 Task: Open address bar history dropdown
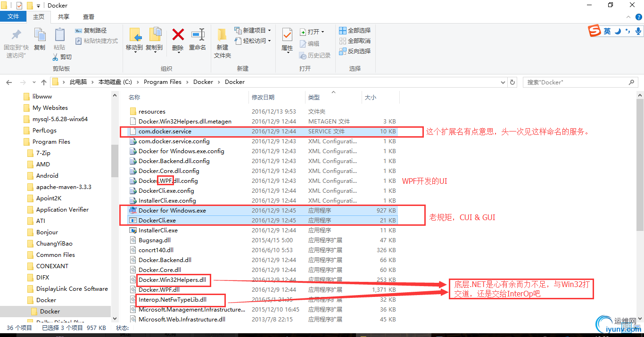pyautogui.click(x=503, y=82)
